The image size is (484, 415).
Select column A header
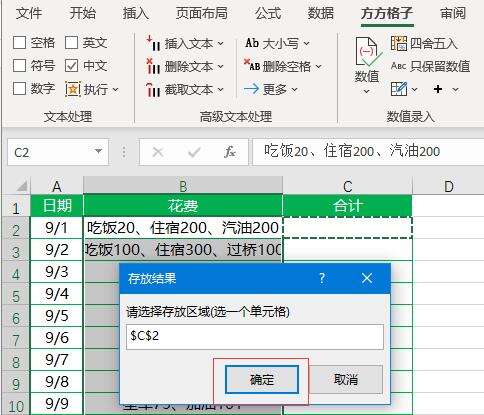(x=57, y=186)
